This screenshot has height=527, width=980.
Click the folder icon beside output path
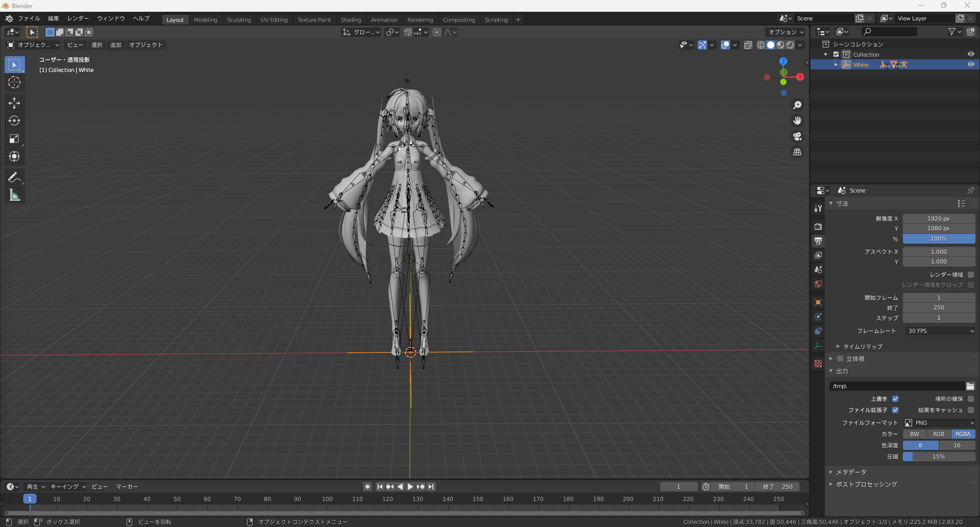pyautogui.click(x=970, y=386)
